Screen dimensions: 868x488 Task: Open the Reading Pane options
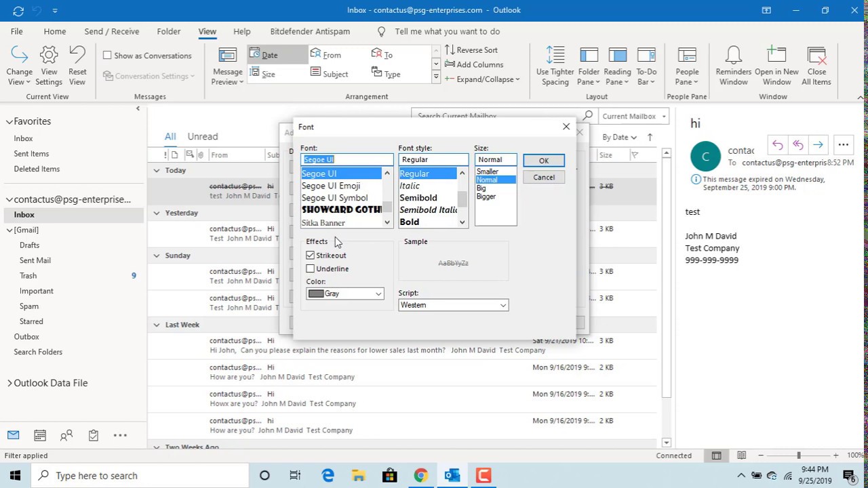click(617, 66)
